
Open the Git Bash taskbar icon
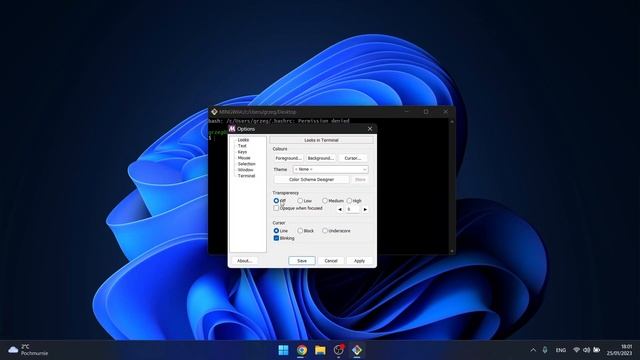(x=357, y=350)
